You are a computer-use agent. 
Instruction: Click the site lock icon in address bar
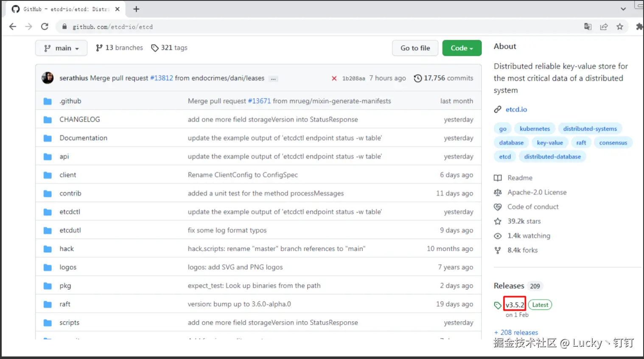pos(64,27)
